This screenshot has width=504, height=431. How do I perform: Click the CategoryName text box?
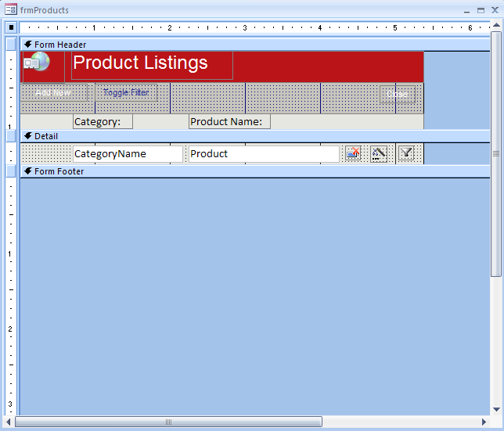[x=128, y=154]
